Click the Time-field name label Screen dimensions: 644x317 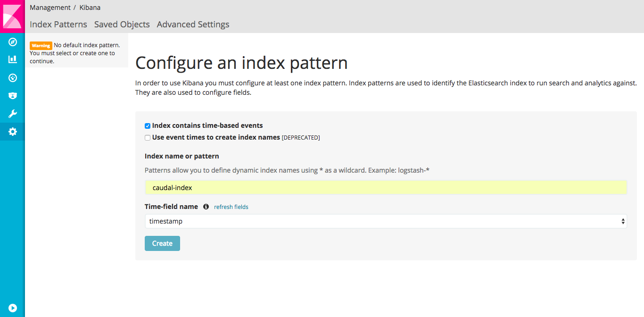coord(171,207)
